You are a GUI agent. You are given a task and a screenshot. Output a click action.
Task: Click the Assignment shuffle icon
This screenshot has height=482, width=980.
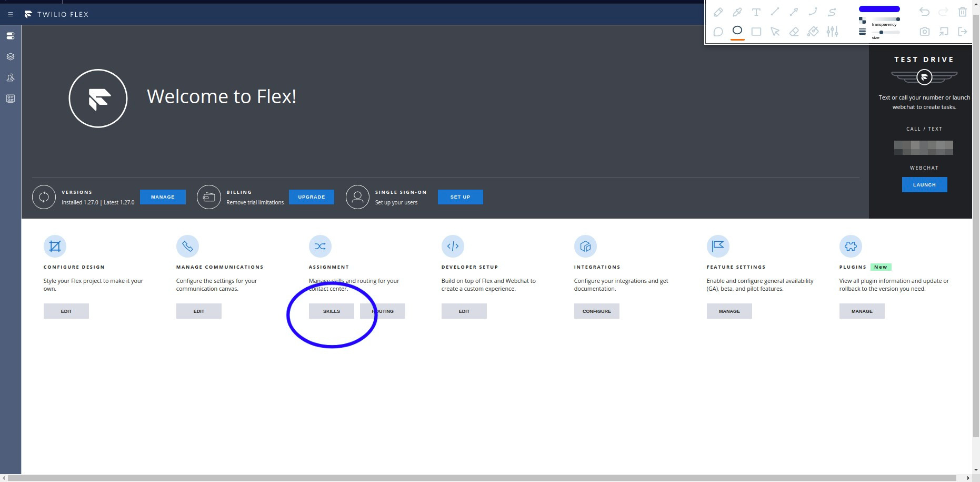(320, 246)
